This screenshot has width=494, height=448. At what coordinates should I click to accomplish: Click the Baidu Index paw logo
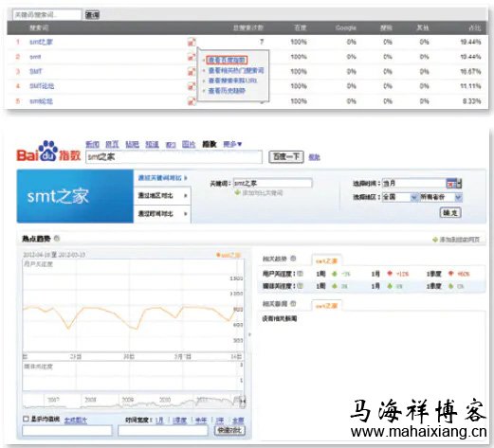click(48, 151)
